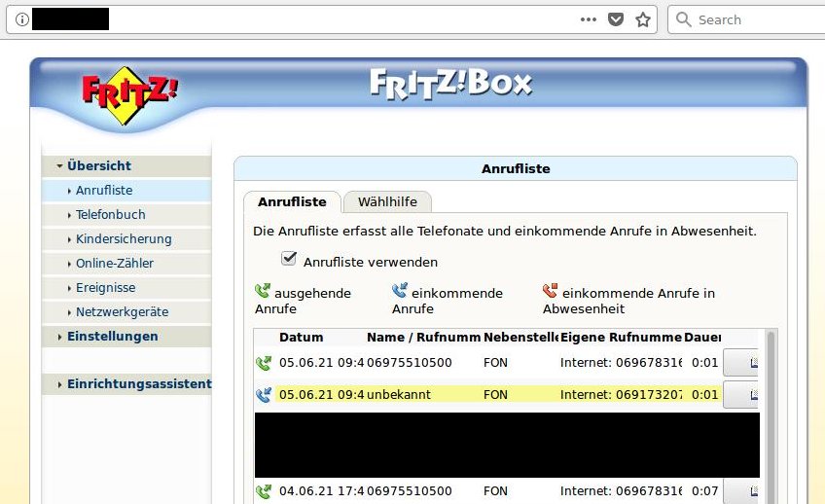Click the search magnifier icon
825x504 pixels.
[683, 19]
